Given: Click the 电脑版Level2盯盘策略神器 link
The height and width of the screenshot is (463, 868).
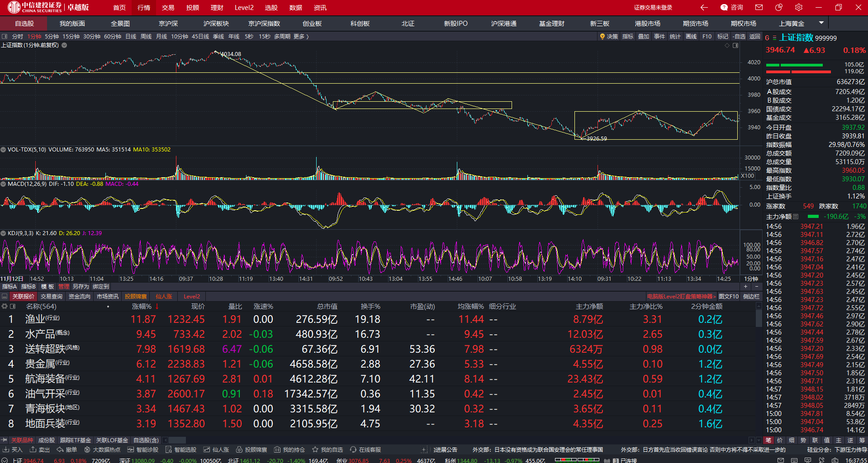Looking at the screenshot, I should click(681, 297).
